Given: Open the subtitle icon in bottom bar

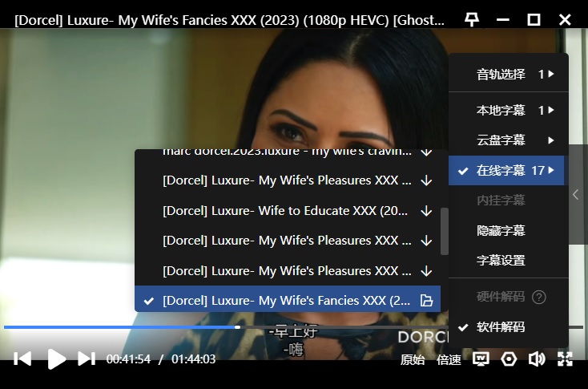Looking at the screenshot, I should (x=481, y=359).
